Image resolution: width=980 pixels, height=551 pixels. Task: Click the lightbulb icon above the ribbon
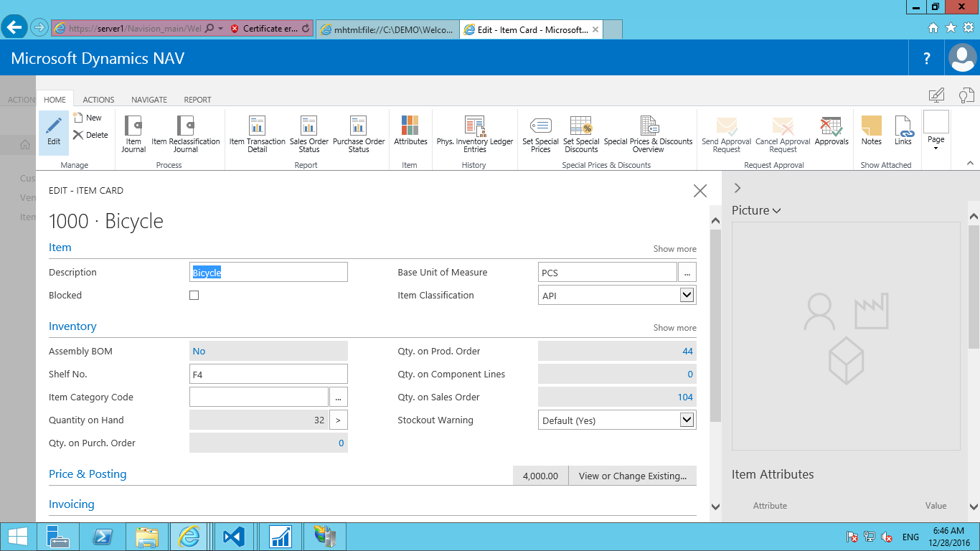pyautogui.click(x=966, y=95)
